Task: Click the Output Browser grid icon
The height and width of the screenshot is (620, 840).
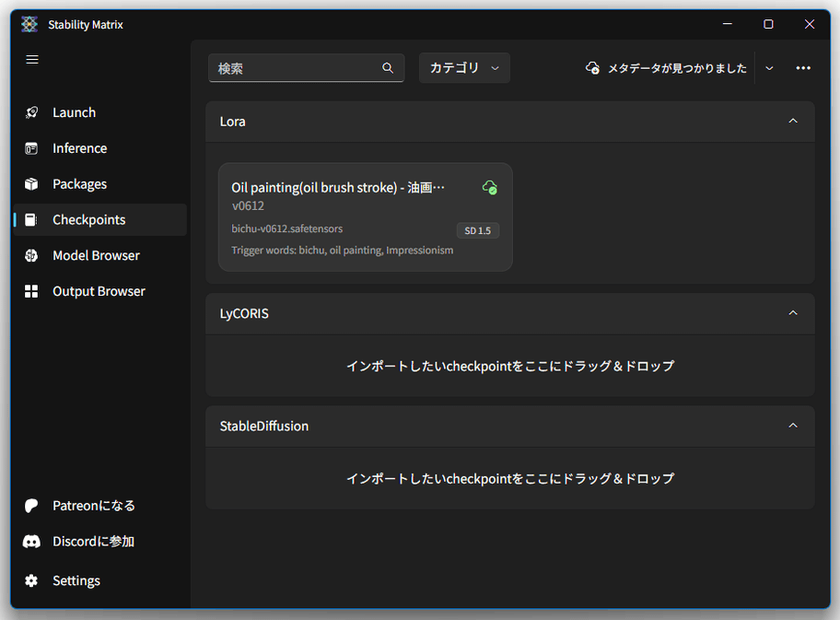Action: 31,291
